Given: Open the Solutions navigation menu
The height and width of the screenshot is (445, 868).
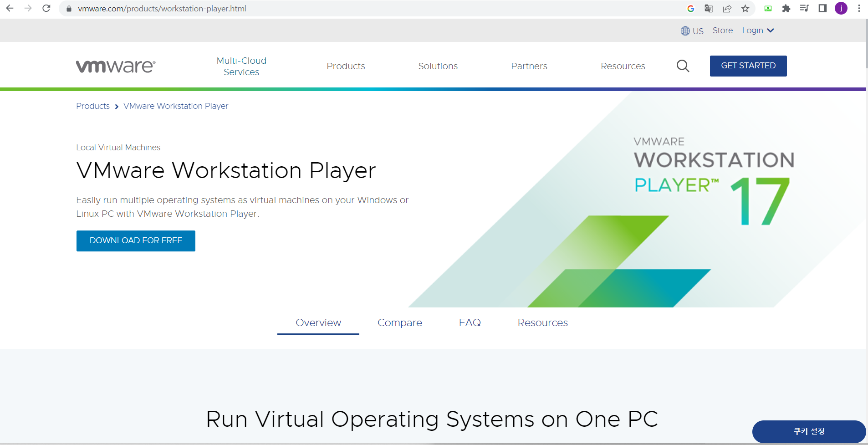Looking at the screenshot, I should (x=438, y=66).
